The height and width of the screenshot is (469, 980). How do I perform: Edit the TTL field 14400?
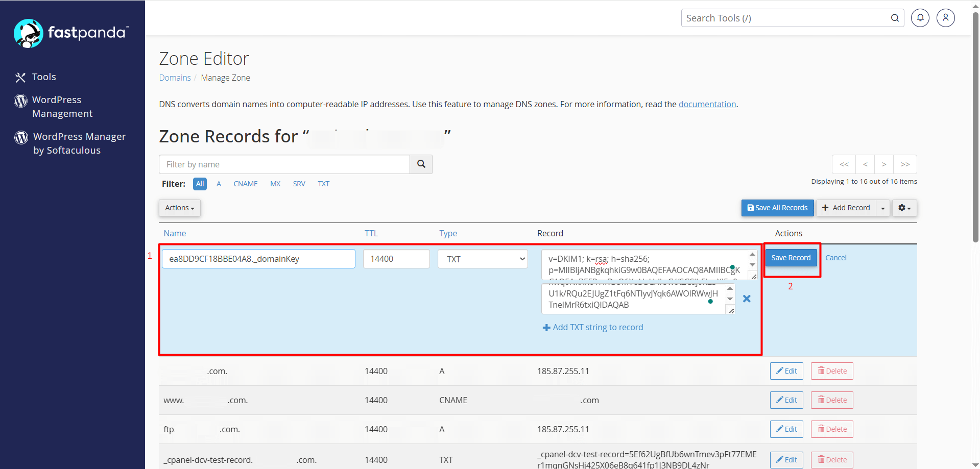click(396, 259)
